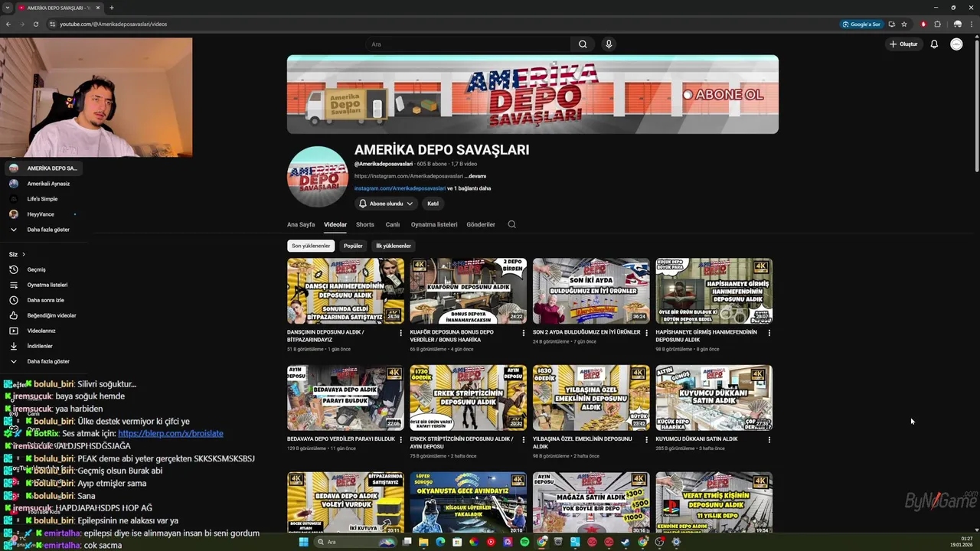Switch to the Oynatma listeleri channel tab
The width and height of the screenshot is (980, 551).
coord(434,224)
